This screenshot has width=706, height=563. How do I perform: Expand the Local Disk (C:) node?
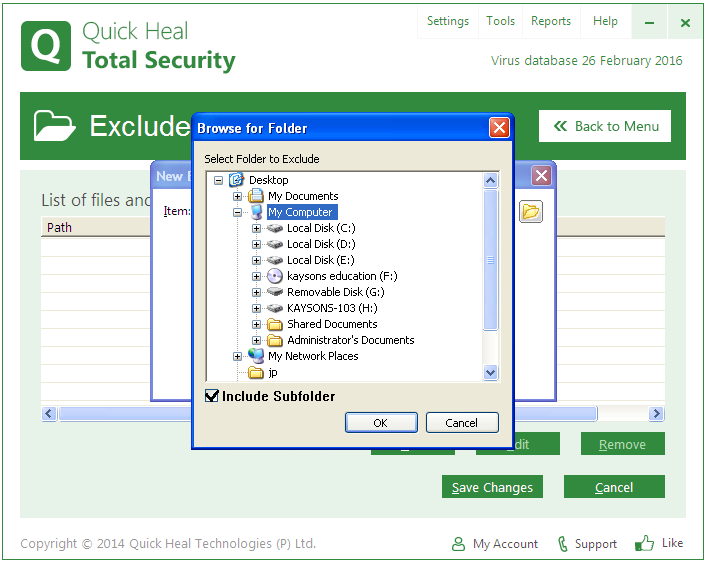tap(257, 228)
